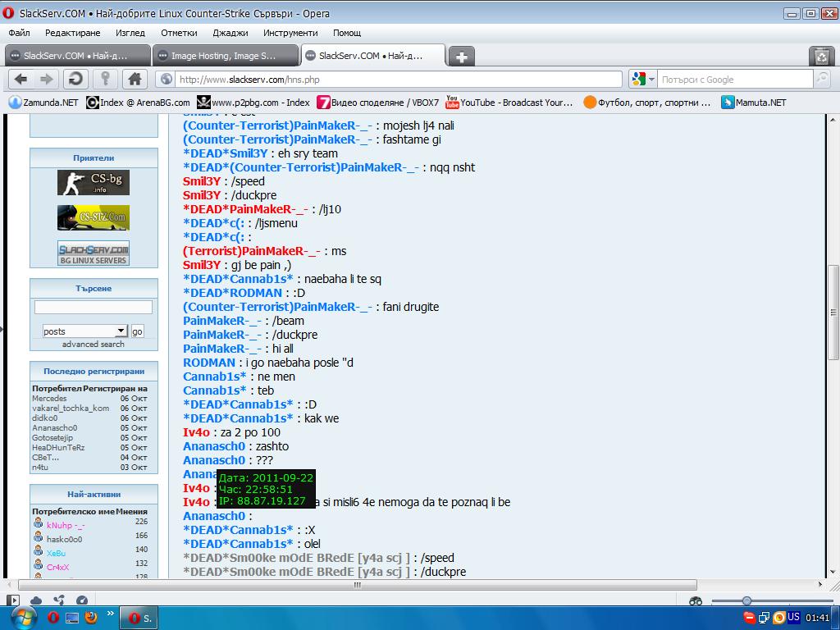
Task: Toggle Opera panels button in status bar
Action: click(x=13, y=600)
